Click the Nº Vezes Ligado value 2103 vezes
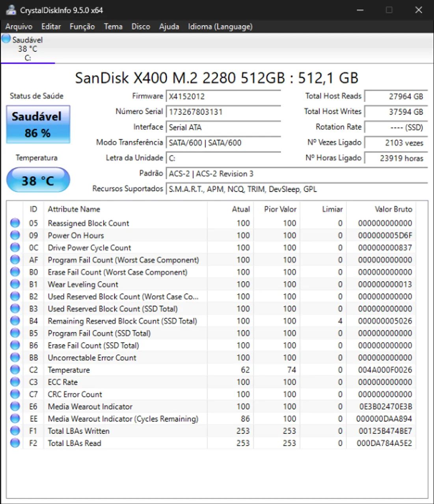Viewport: 434px width, 504px height. click(x=396, y=143)
